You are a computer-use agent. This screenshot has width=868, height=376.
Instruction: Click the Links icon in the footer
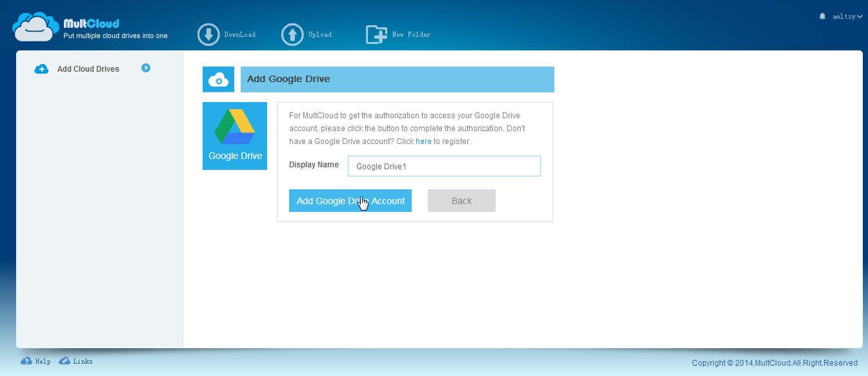tap(65, 361)
